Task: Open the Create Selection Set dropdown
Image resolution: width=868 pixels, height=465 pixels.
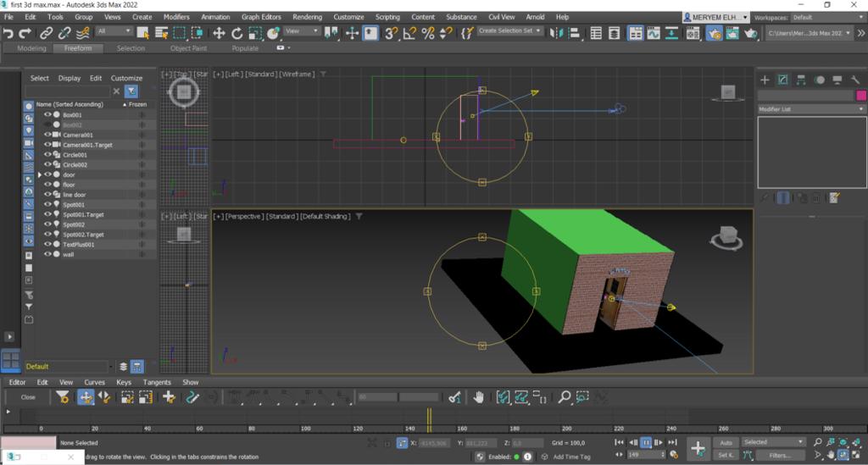Action: 511,31
